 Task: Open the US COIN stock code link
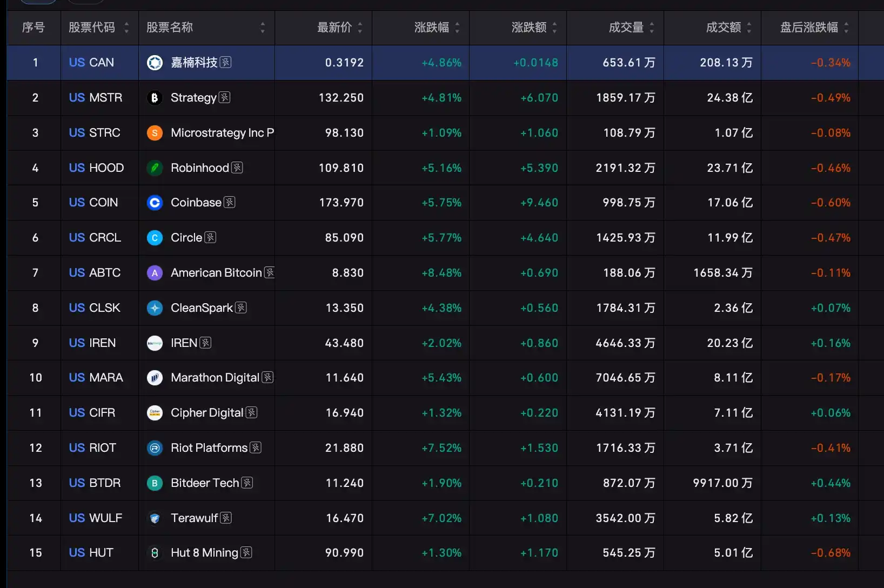[x=93, y=203]
